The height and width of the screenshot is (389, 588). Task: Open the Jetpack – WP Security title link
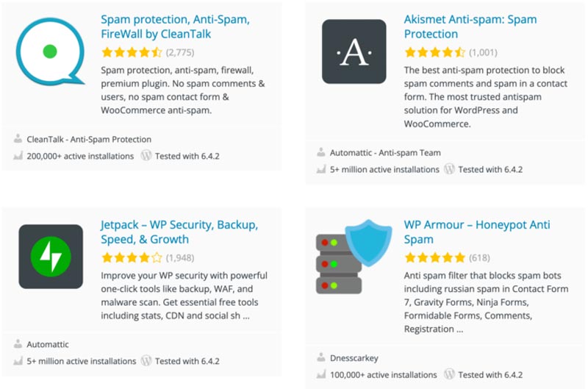tap(179, 232)
